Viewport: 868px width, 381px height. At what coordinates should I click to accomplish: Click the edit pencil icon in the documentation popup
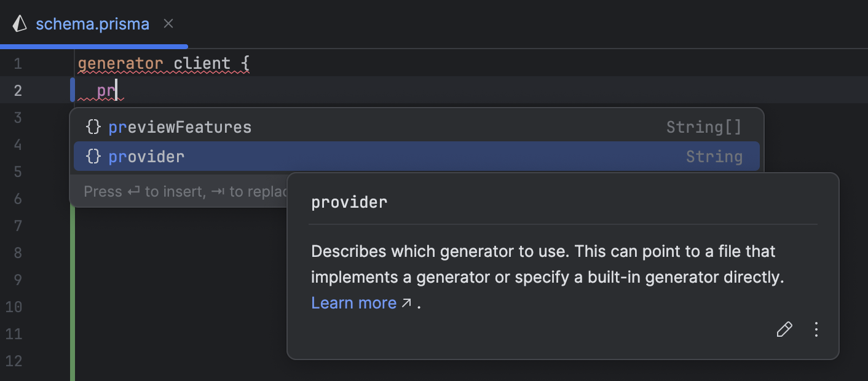click(x=784, y=330)
